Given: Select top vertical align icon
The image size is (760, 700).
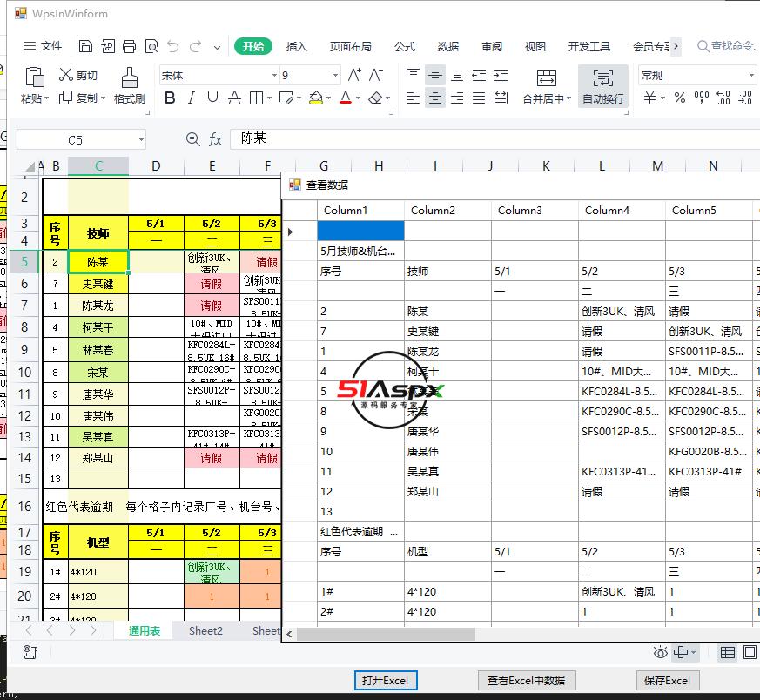Looking at the screenshot, I should point(413,74).
